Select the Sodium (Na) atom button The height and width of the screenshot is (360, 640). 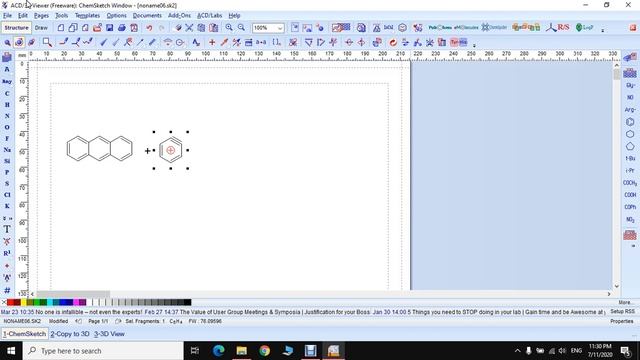point(7,150)
